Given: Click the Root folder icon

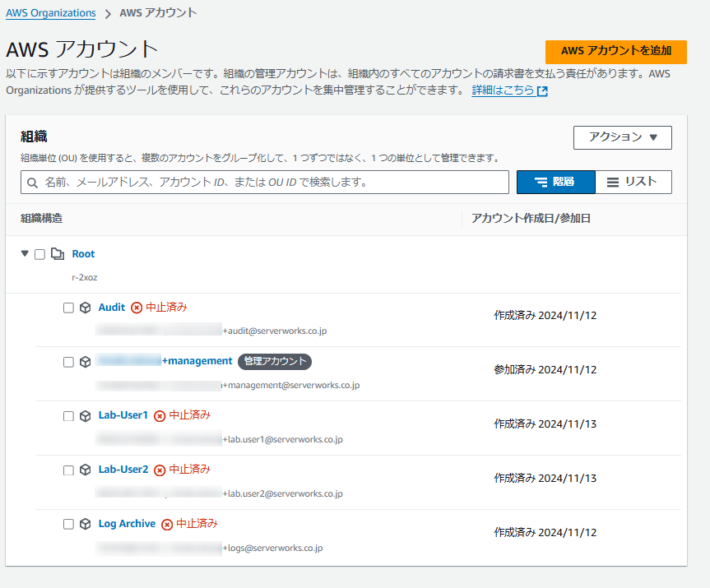Looking at the screenshot, I should click(x=58, y=254).
